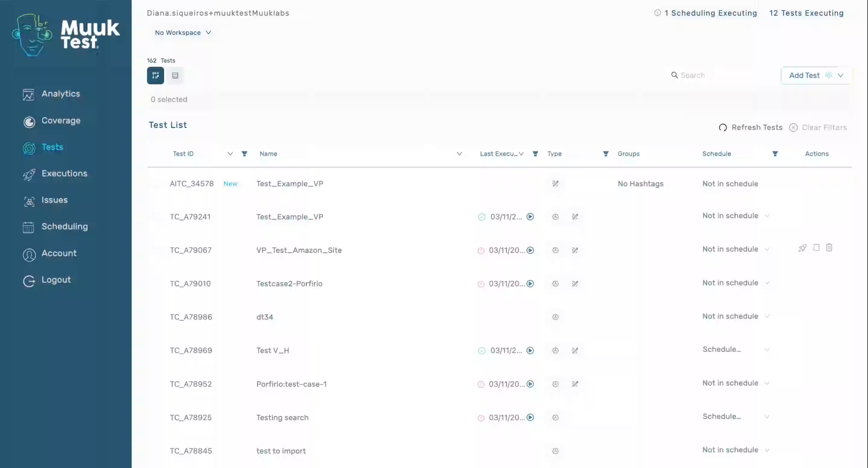This screenshot has width=868, height=468.
Task: Click the edit type icon for AITC_34578
Action: point(556,184)
